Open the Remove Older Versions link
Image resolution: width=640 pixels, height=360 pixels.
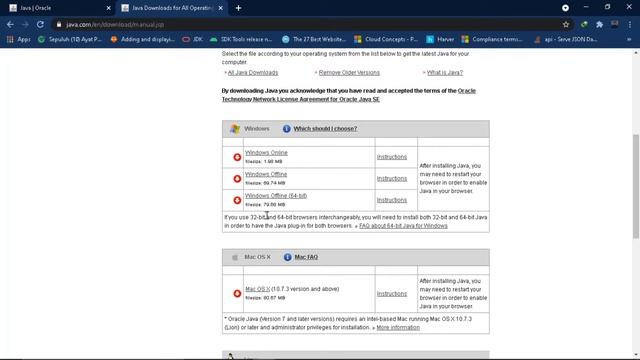pos(349,73)
